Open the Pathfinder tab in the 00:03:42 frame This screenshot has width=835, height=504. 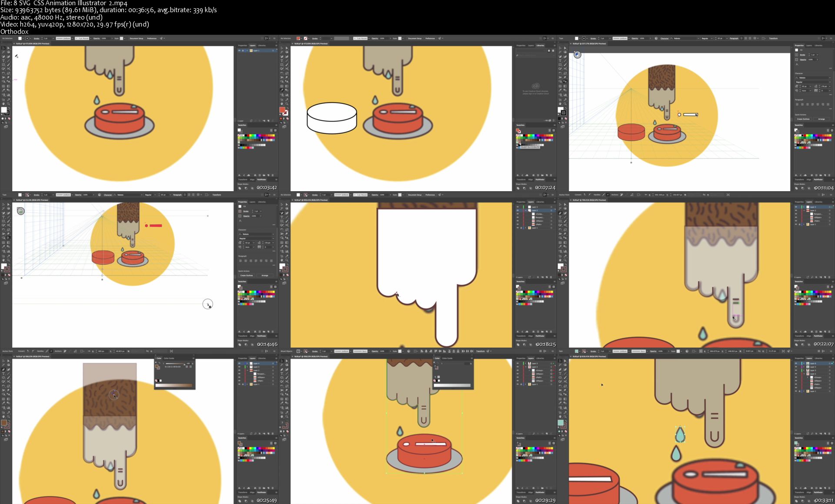[261, 179]
